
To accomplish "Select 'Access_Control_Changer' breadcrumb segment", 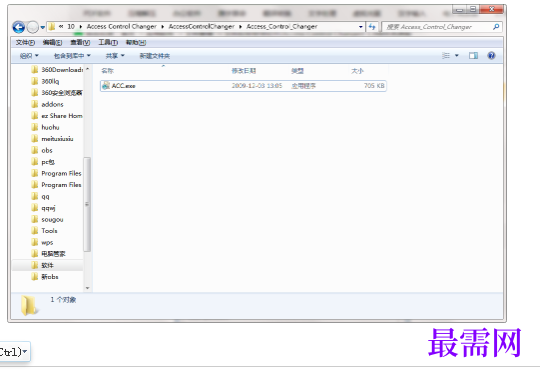I will point(282,27).
